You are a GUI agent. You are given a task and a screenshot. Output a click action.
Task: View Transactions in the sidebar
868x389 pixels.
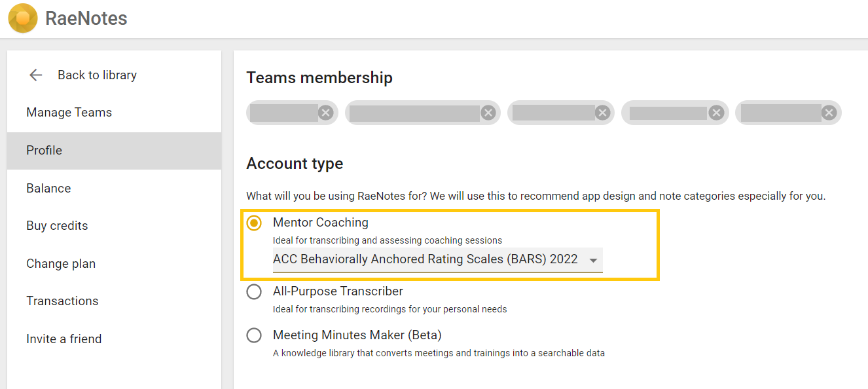(x=115, y=301)
